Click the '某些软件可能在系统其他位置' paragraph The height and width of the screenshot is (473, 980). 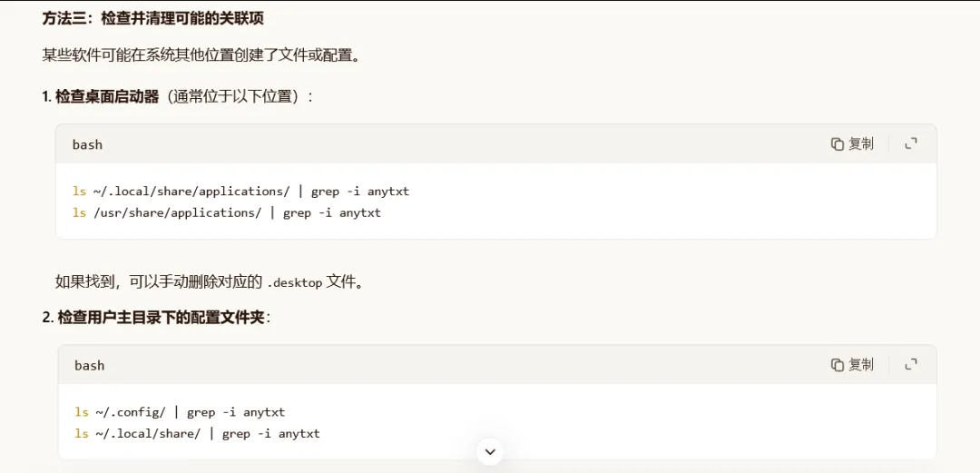tap(203, 55)
